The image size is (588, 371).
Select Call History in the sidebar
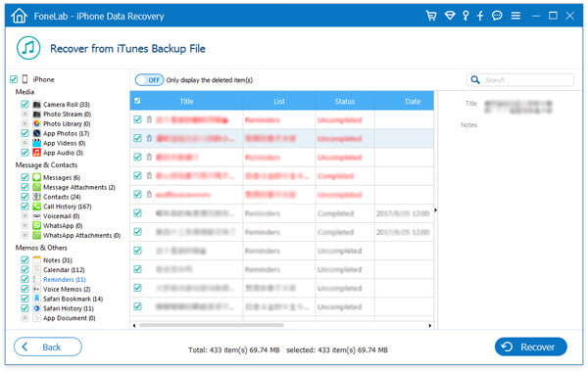(67, 207)
